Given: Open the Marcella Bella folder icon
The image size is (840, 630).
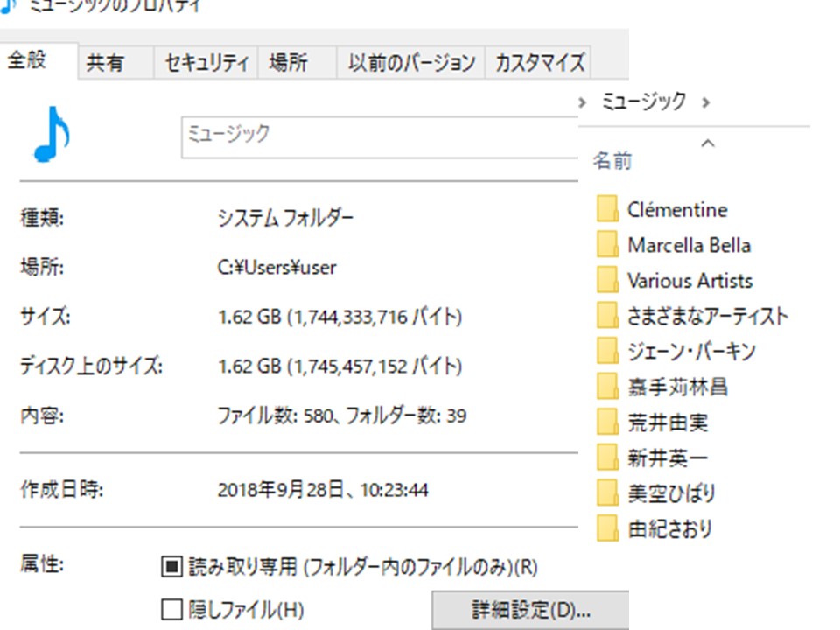Looking at the screenshot, I should [x=607, y=245].
